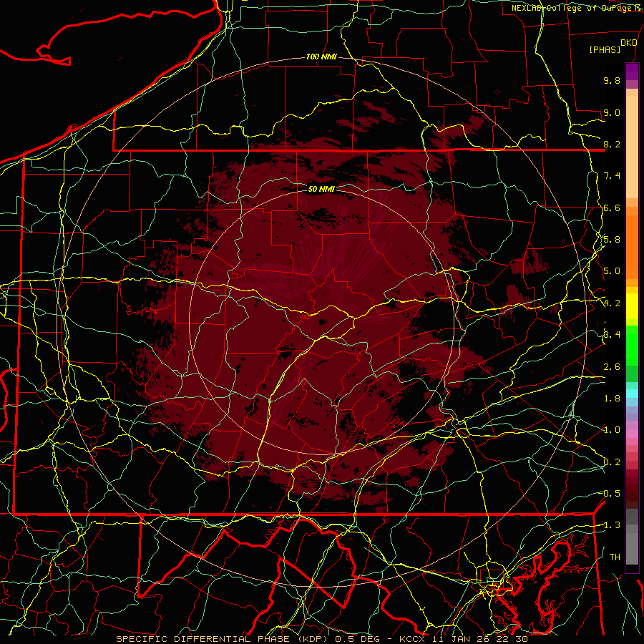Select the 2.6 scale value
644x644 pixels.
(612, 367)
